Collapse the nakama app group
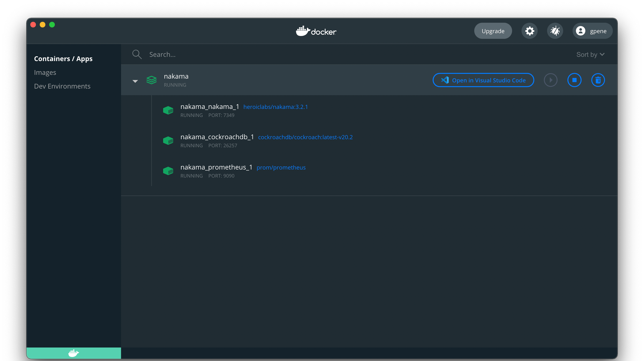Viewport: 644px width, 361px height. tap(135, 81)
